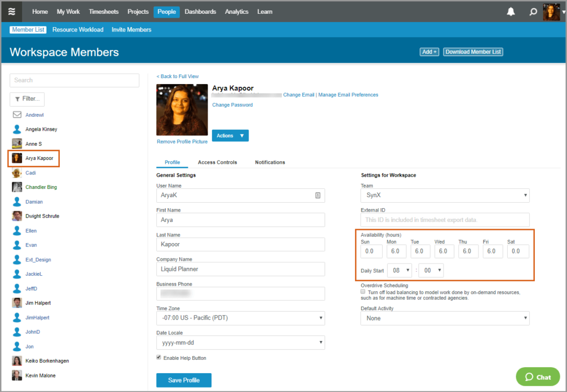Click the Back to Full View link

click(177, 76)
